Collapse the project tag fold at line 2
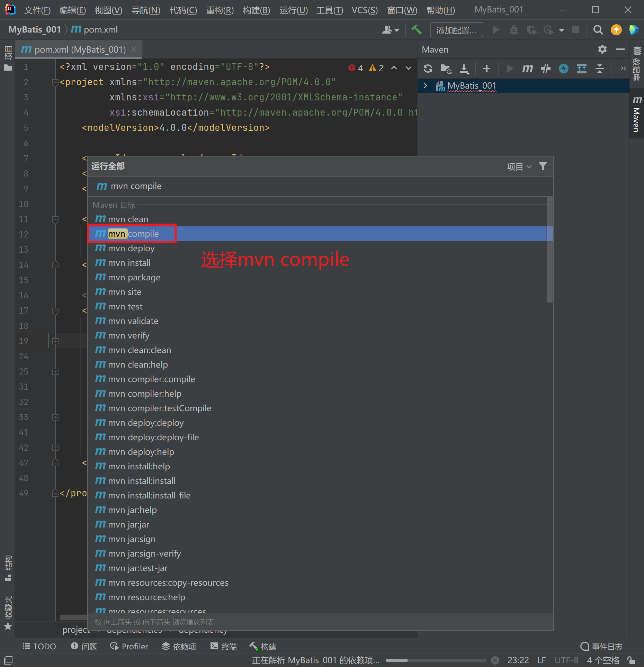644x667 pixels. [55, 82]
